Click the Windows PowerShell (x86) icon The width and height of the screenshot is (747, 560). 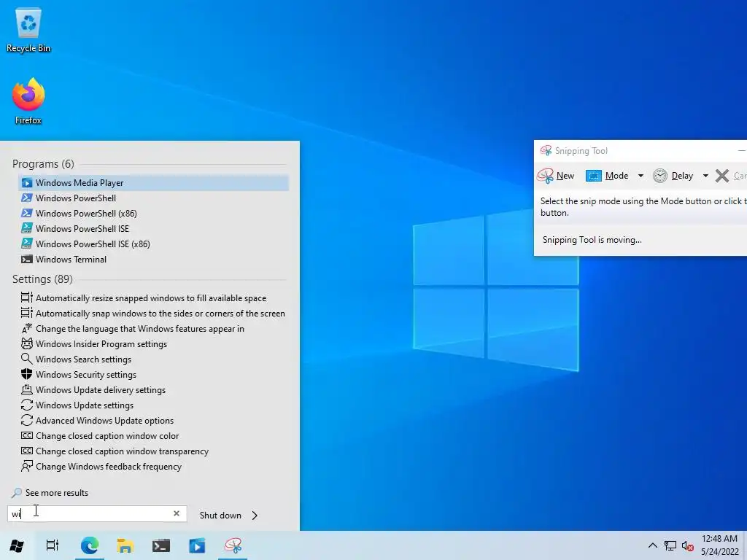[27, 214]
